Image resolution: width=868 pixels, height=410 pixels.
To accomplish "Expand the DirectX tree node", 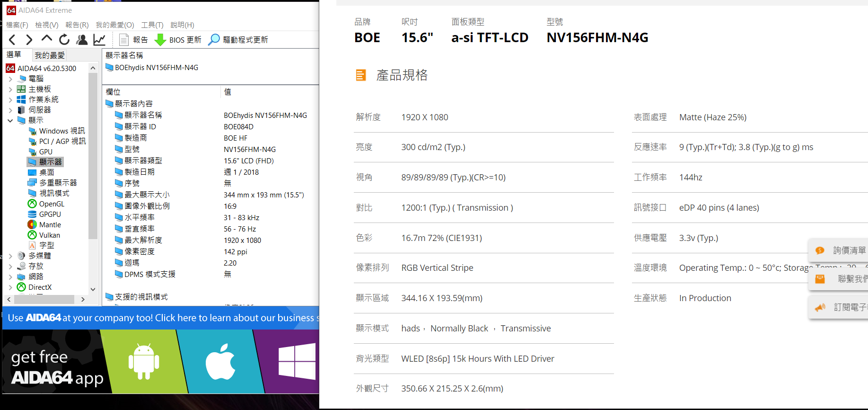I will [10, 287].
